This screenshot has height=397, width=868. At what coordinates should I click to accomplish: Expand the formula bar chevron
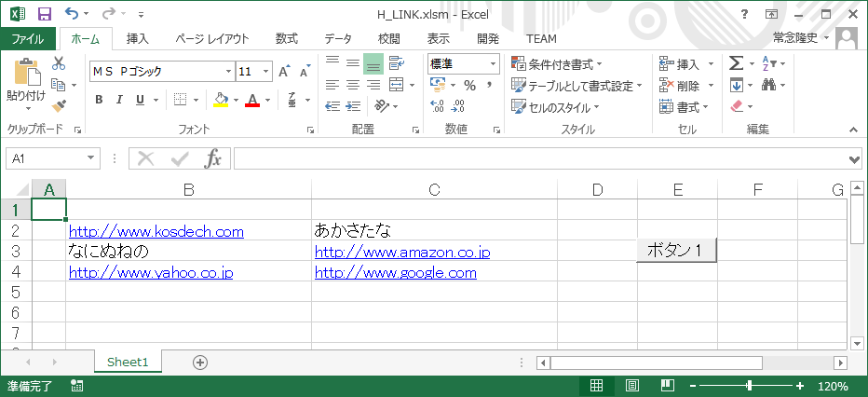(x=855, y=159)
